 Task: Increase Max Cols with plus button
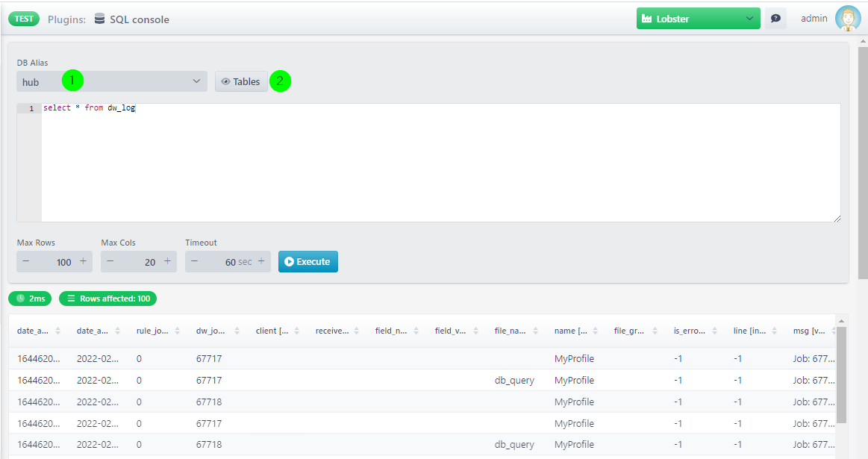[x=167, y=261]
